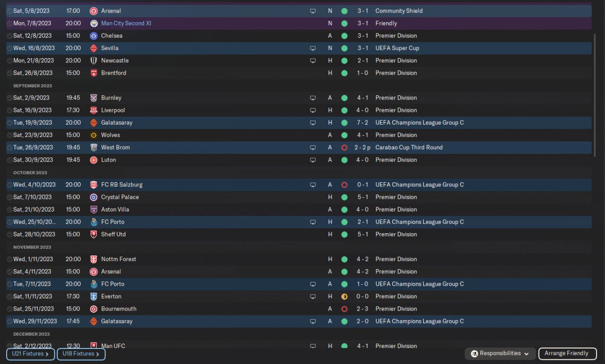Click the Bournemouth club badge
The width and height of the screenshot is (605, 364).
coord(94,309)
